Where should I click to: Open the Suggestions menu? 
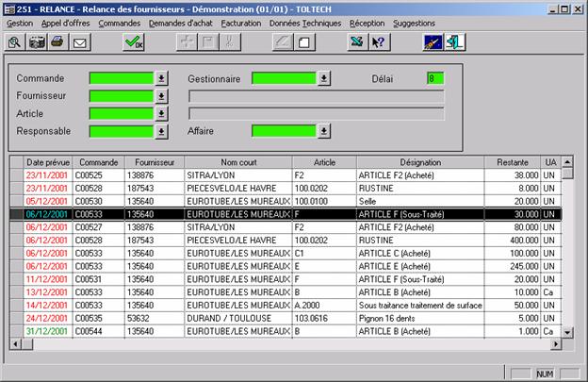(x=414, y=22)
